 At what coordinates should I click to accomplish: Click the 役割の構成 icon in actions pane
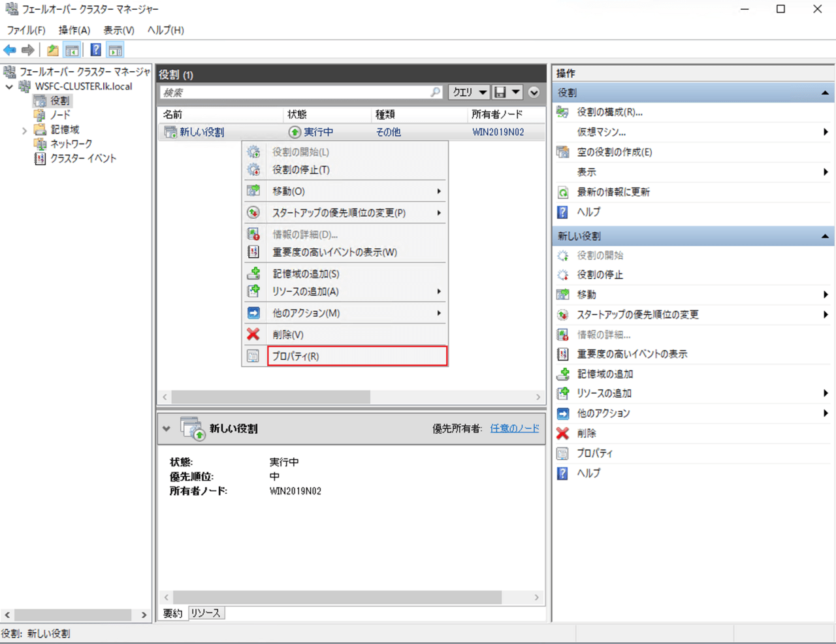point(562,112)
